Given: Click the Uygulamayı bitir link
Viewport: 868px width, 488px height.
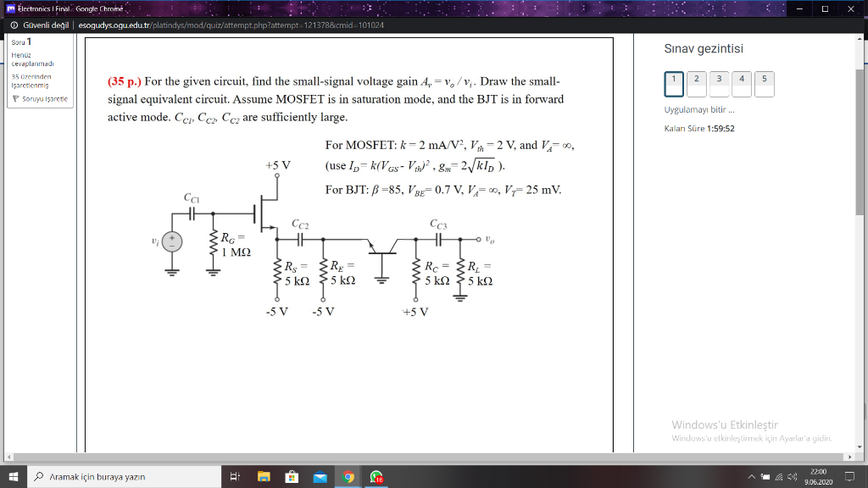Looking at the screenshot, I should (x=699, y=109).
